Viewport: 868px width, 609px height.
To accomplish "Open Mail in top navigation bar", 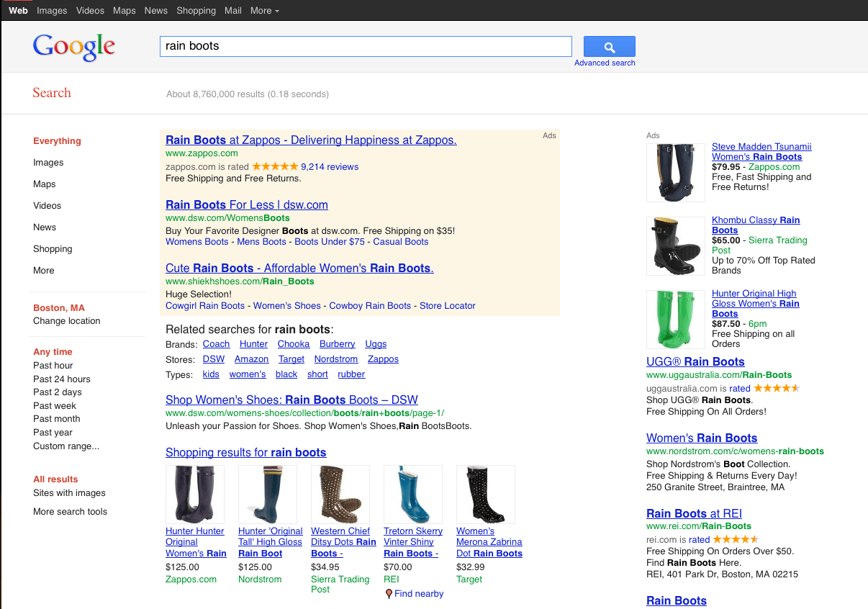I will [x=232, y=11].
